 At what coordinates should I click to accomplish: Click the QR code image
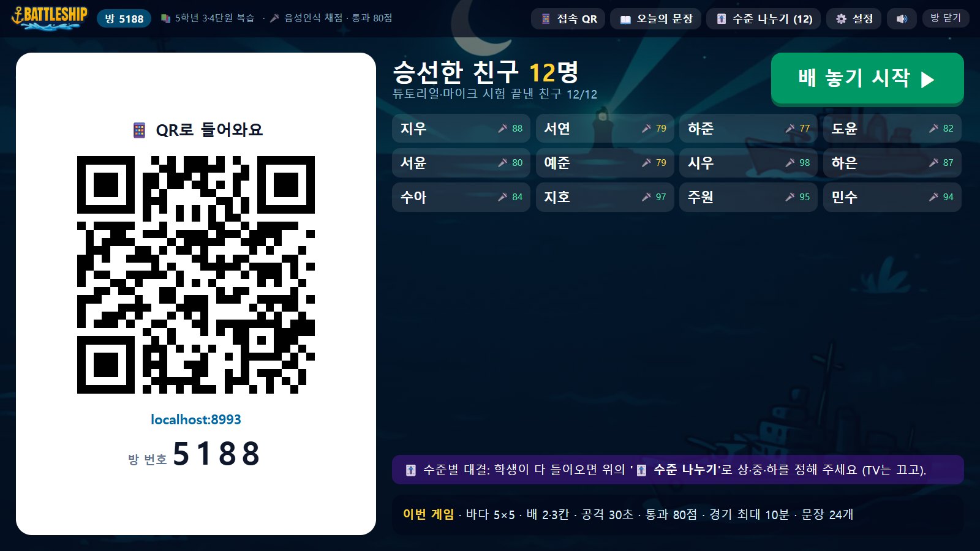click(196, 274)
